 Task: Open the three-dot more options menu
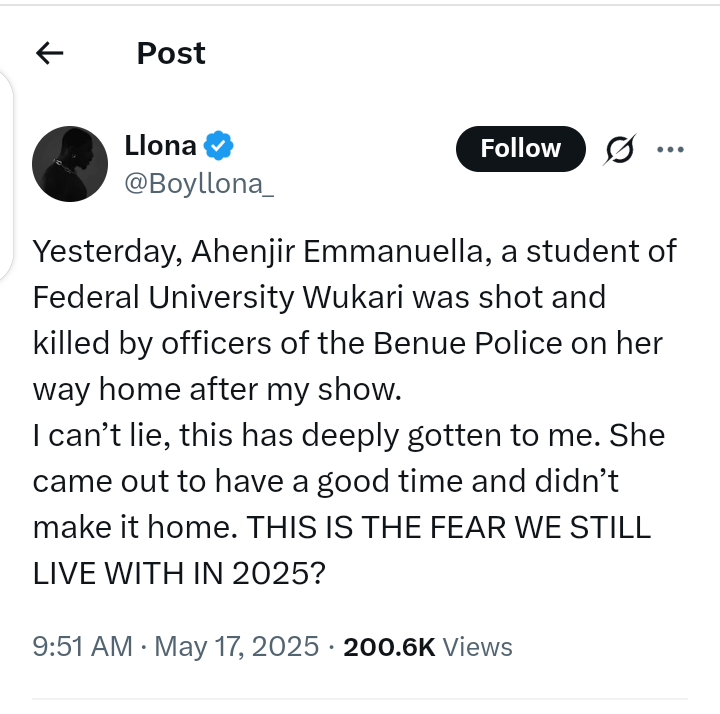(669, 150)
